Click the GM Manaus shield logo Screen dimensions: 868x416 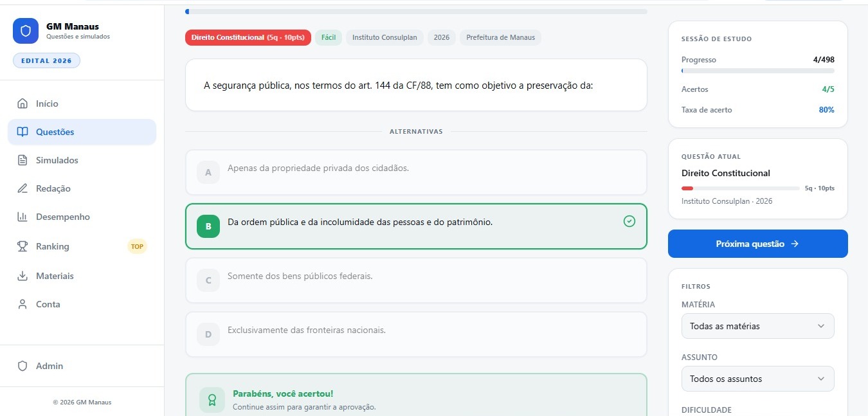click(25, 31)
